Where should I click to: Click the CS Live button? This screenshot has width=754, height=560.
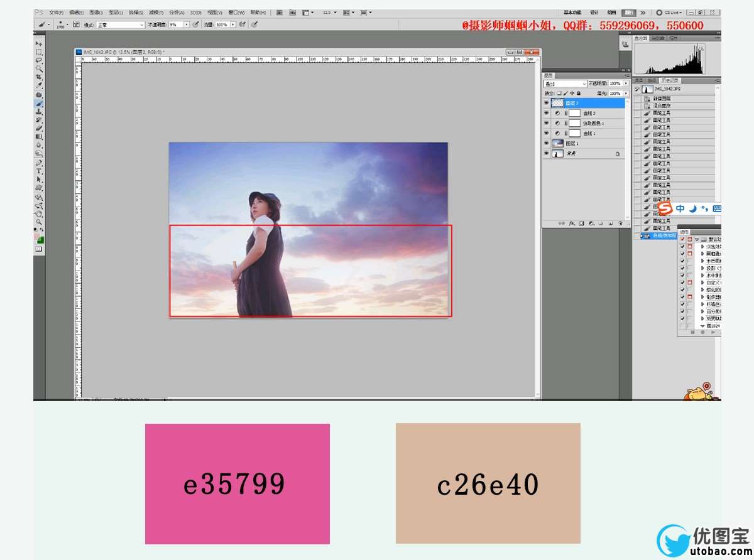tap(670, 12)
